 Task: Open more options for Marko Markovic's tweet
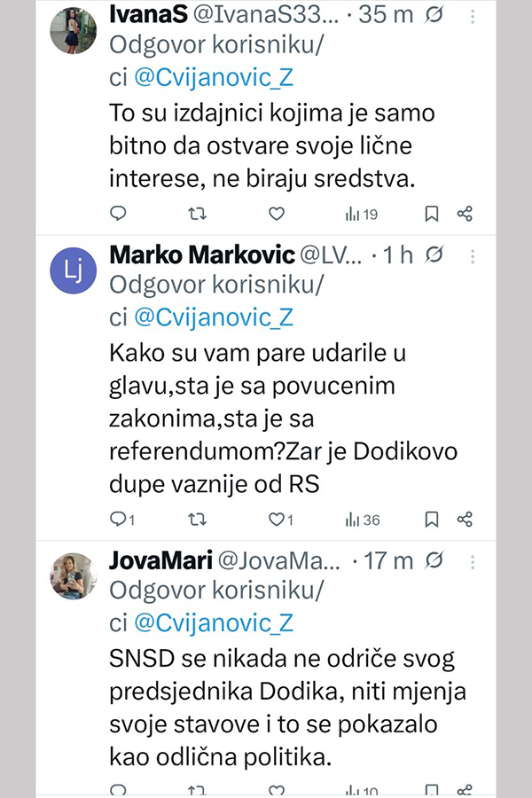[473, 256]
